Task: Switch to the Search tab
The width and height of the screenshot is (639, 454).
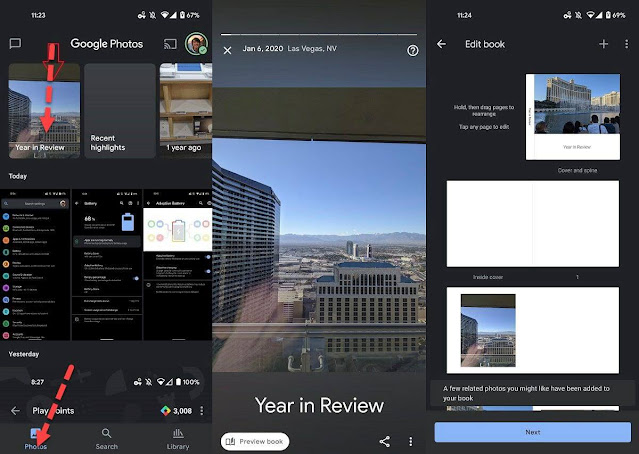Action: 106,439
